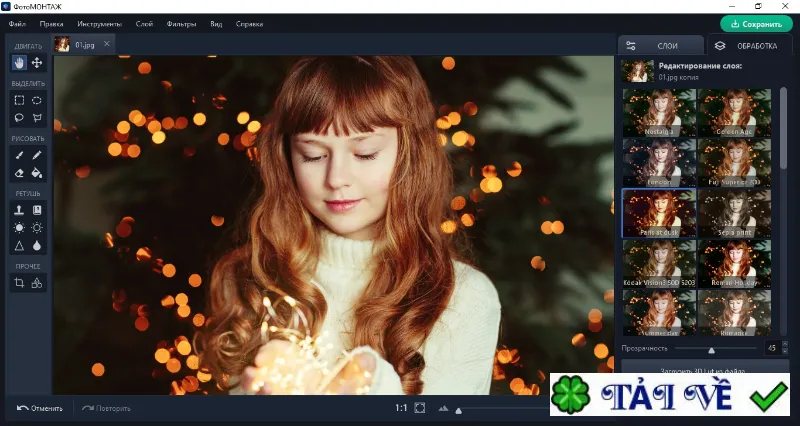Switch to the Слои tab

660,45
